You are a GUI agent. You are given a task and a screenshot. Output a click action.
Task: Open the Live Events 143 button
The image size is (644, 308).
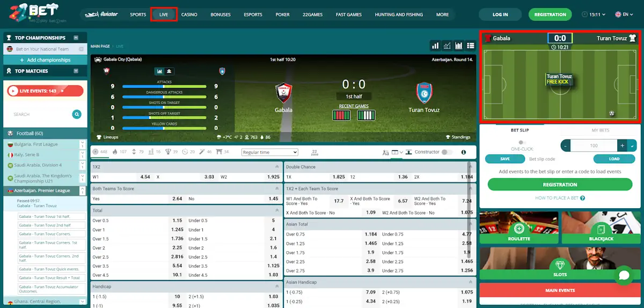(x=45, y=91)
